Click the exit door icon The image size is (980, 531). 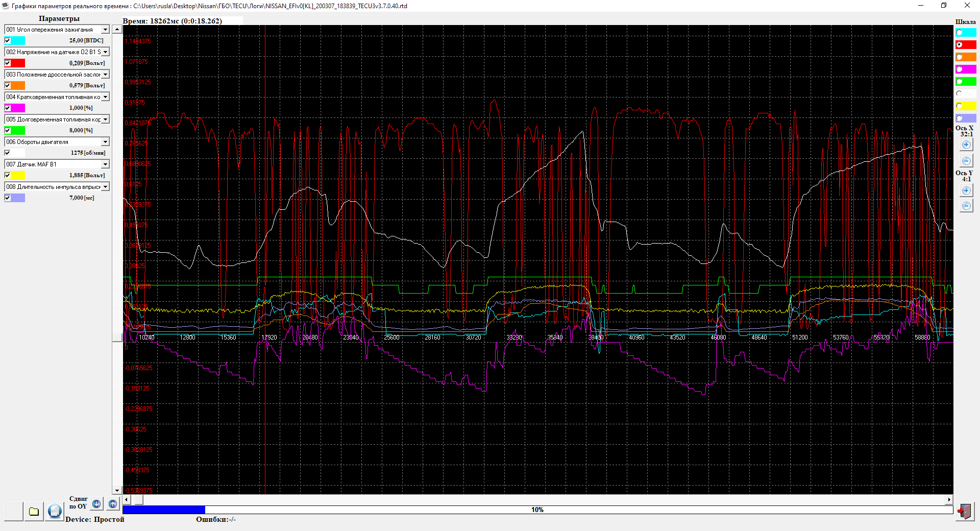(x=964, y=511)
